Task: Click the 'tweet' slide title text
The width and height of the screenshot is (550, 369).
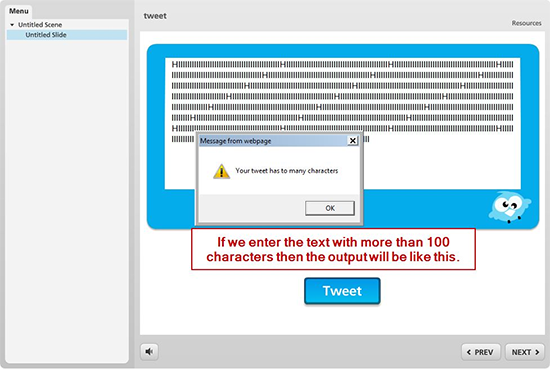Action: pos(155,16)
